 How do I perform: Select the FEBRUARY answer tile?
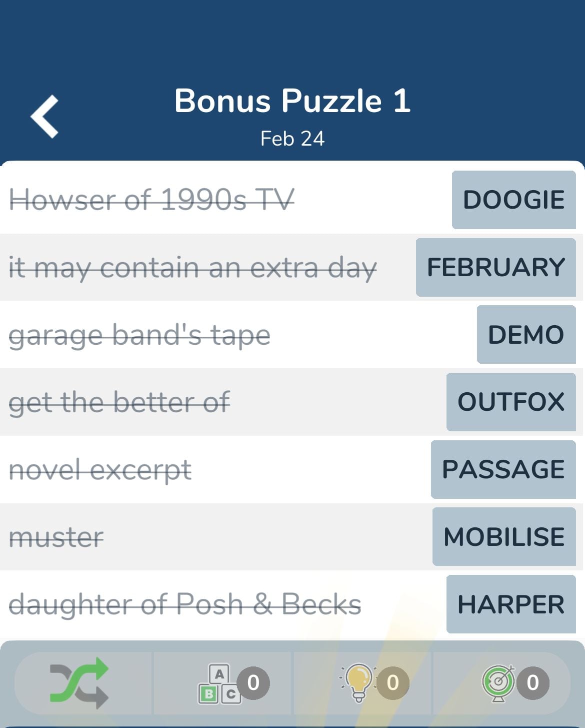[x=496, y=267]
